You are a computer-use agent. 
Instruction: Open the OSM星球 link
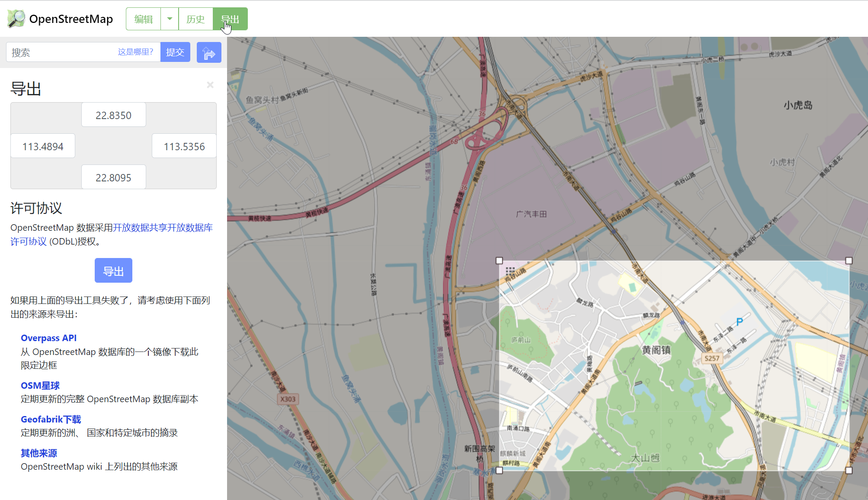[x=40, y=385]
